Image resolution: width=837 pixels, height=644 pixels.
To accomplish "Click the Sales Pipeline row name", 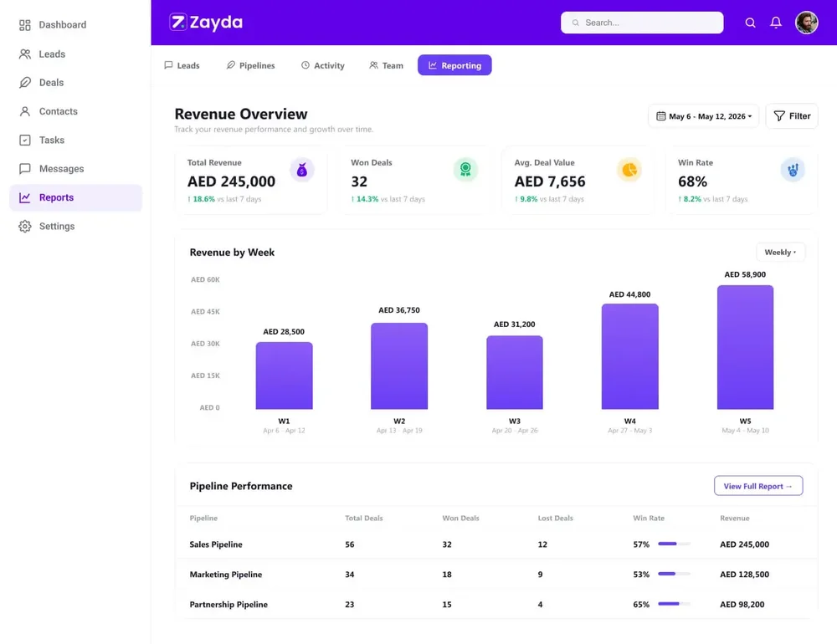I will [x=216, y=544].
